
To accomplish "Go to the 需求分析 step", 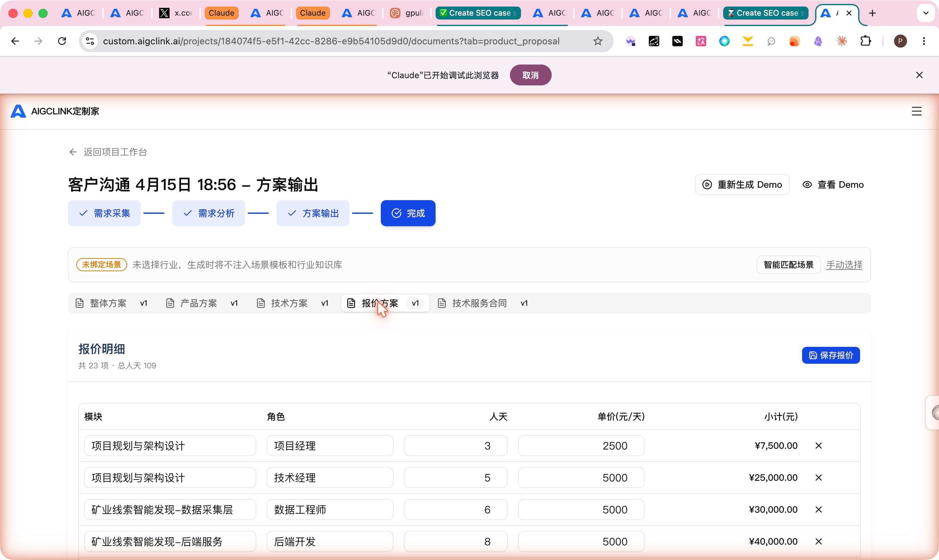I will 208,213.
